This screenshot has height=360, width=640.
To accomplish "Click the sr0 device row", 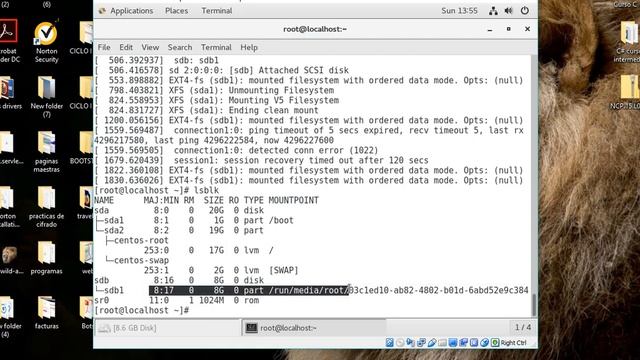I will [x=177, y=300].
